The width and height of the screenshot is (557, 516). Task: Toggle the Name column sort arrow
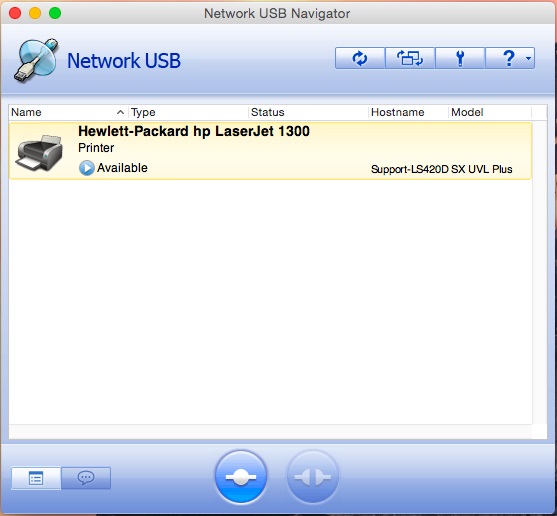120,112
